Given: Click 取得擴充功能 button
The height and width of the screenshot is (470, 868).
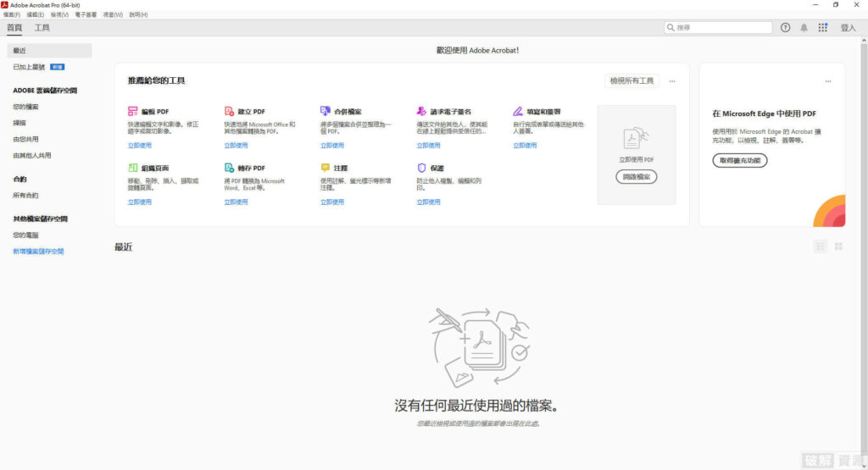Looking at the screenshot, I should [x=739, y=160].
